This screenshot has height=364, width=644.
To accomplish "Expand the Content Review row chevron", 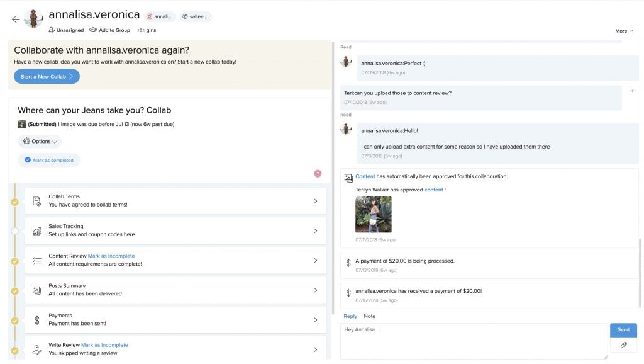I will 316,260.
